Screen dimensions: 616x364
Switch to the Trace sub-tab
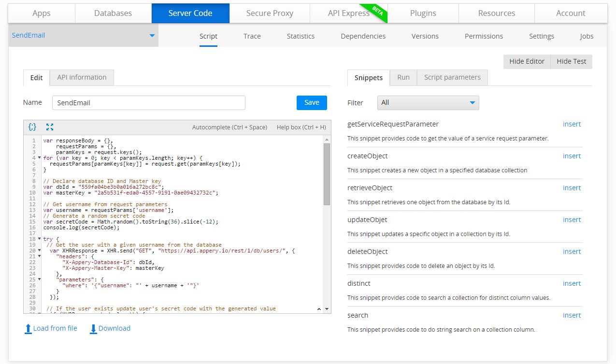pyautogui.click(x=252, y=36)
